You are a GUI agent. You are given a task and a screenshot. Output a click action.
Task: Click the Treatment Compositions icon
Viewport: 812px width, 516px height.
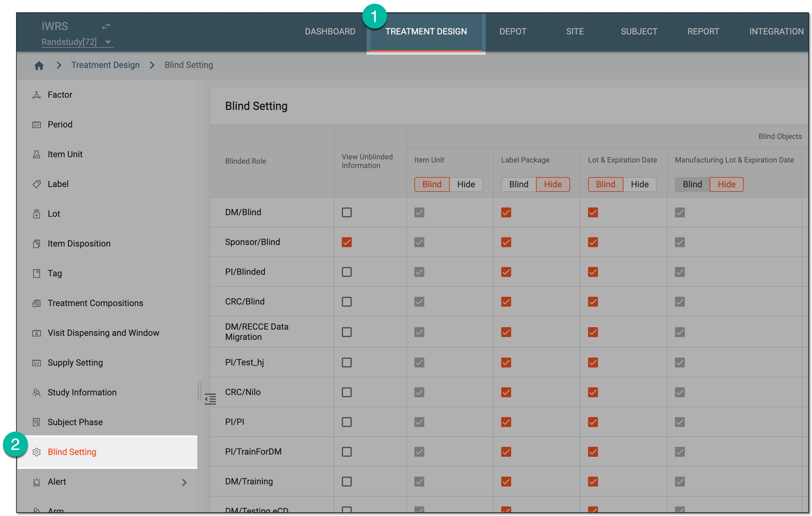(x=36, y=303)
